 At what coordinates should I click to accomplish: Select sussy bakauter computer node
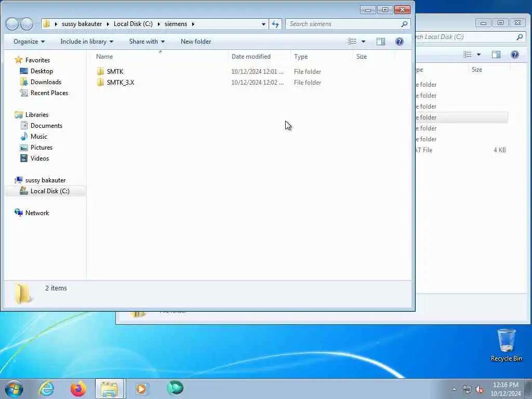[45, 180]
